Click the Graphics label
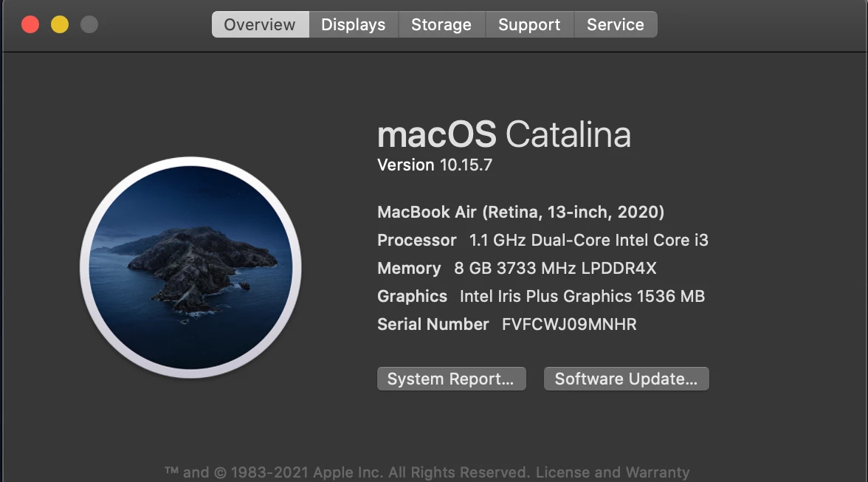This screenshot has height=482, width=868. click(x=413, y=296)
